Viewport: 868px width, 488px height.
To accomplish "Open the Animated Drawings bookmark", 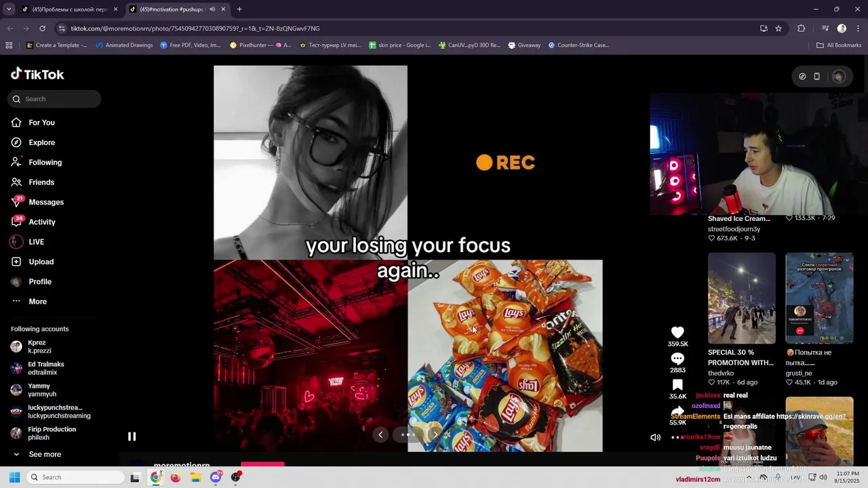I will tap(124, 45).
